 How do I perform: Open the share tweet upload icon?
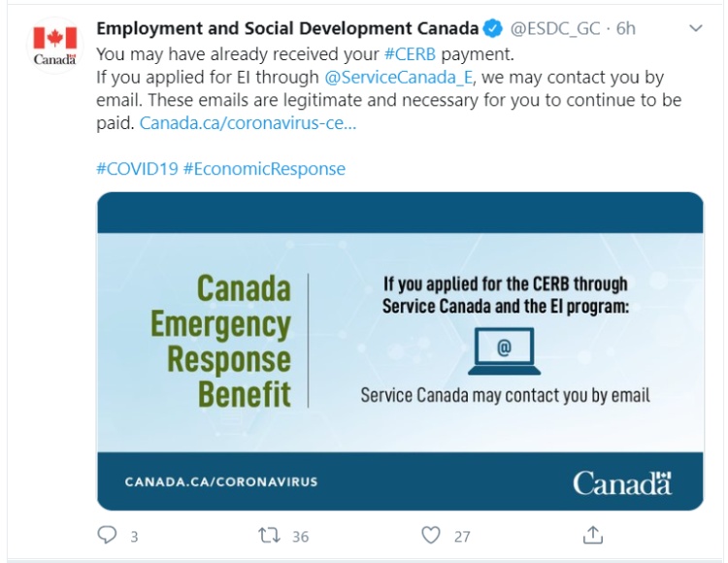[592, 535]
